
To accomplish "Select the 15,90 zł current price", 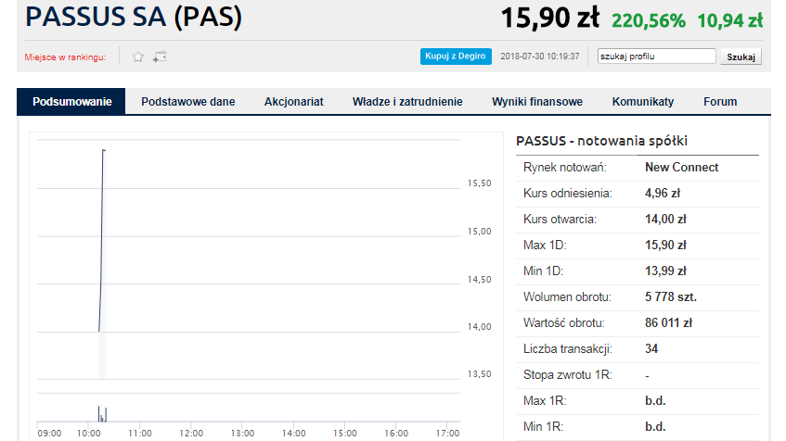I will pyautogui.click(x=550, y=18).
